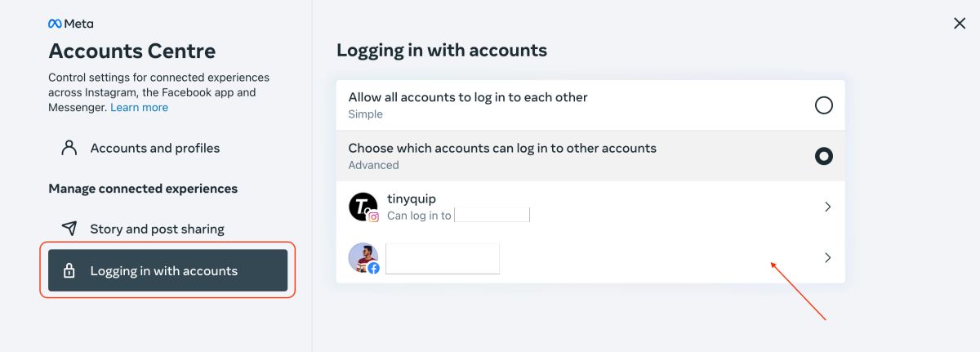Follow the Learn more link
The image size is (980, 352).
click(140, 107)
